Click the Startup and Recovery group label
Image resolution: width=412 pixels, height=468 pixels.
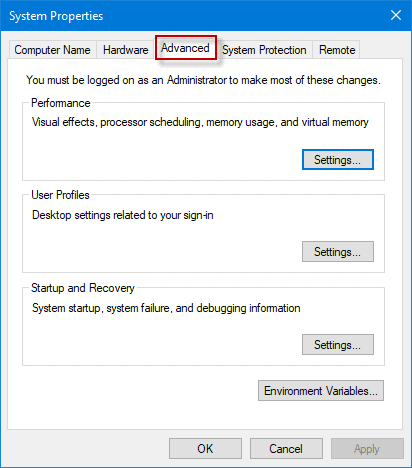click(x=83, y=288)
